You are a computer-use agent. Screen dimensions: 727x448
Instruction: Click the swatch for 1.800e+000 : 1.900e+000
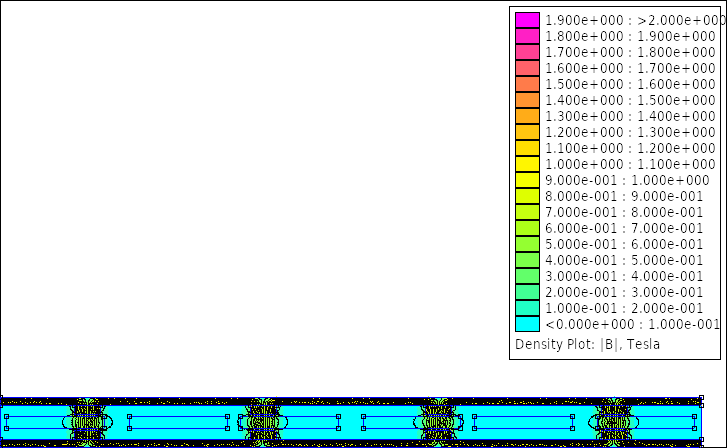pos(527,36)
